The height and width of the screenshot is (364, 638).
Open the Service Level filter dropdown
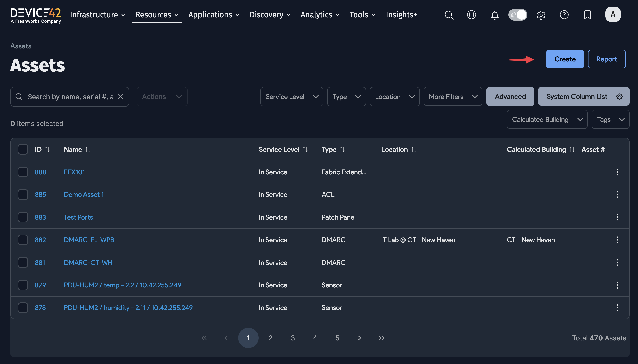pos(291,96)
